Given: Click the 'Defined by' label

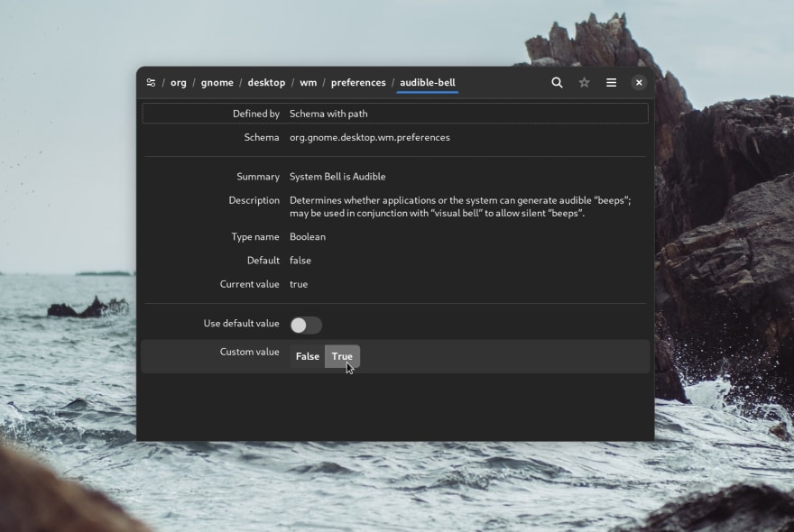Looking at the screenshot, I should coord(256,114).
